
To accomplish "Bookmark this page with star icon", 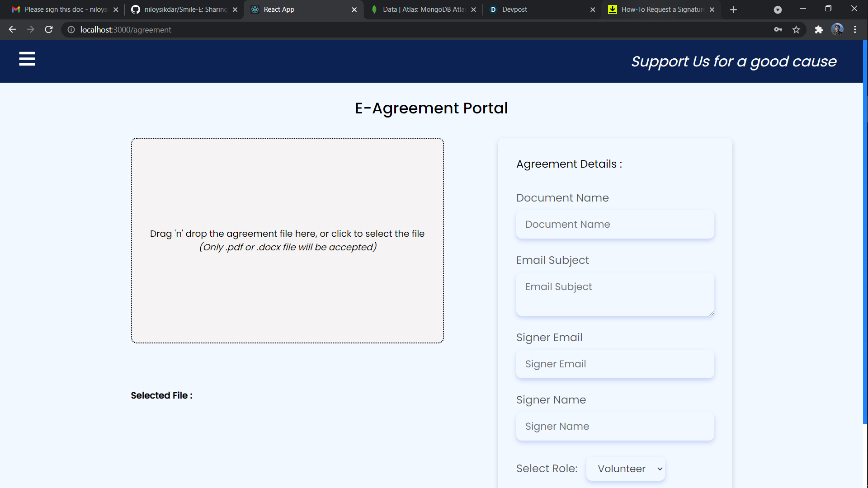I will (796, 30).
